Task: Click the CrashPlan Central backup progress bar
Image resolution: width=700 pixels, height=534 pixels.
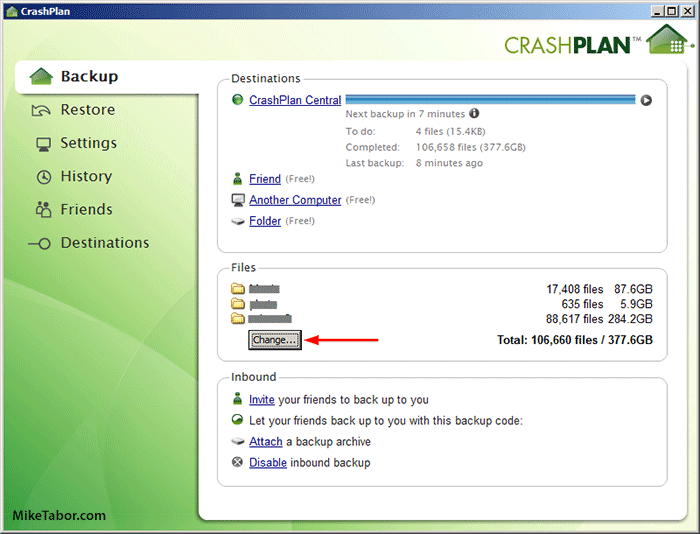Action: click(x=490, y=99)
